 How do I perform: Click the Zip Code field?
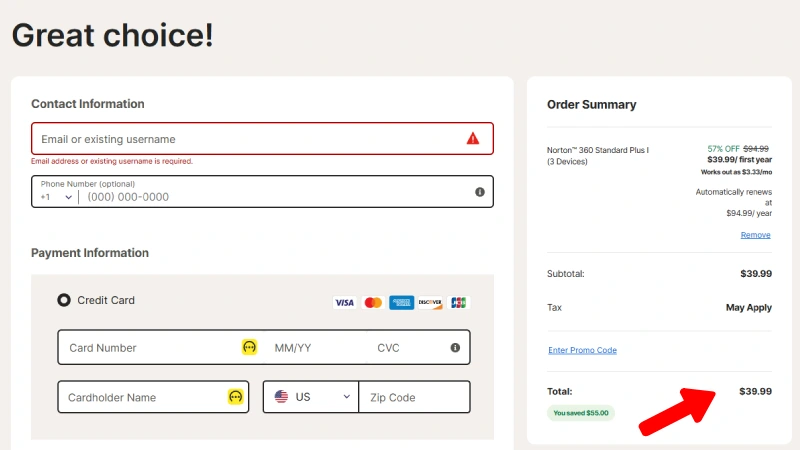pos(414,397)
